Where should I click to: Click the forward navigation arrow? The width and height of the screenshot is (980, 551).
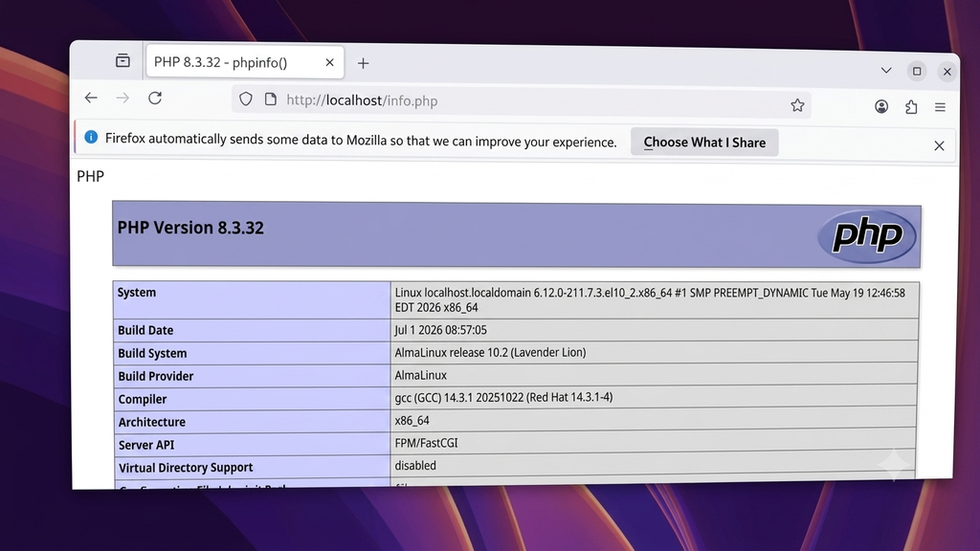(x=122, y=98)
